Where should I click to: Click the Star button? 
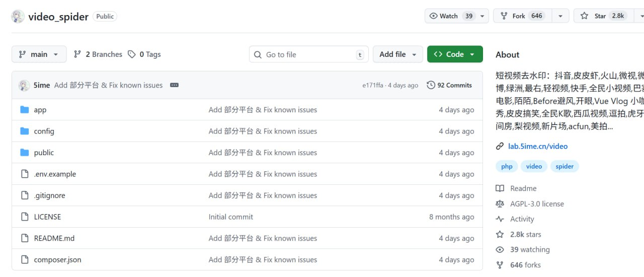[604, 16]
